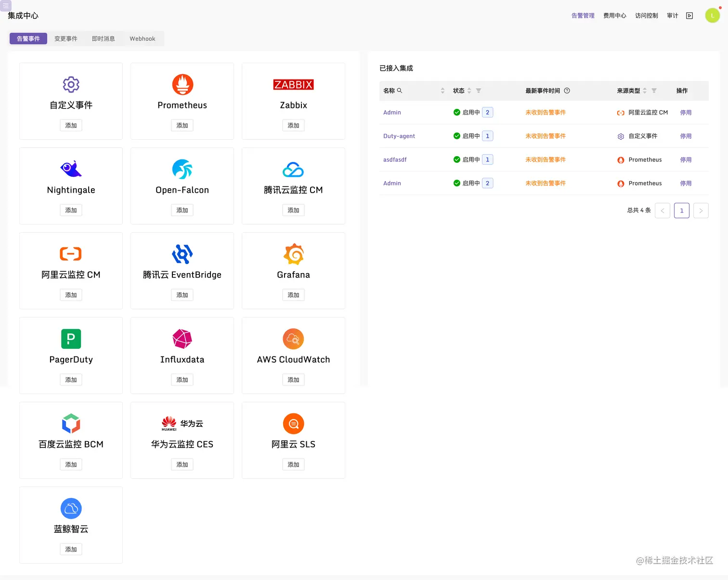
Task: Select page 1 in pagination
Action: (682, 211)
